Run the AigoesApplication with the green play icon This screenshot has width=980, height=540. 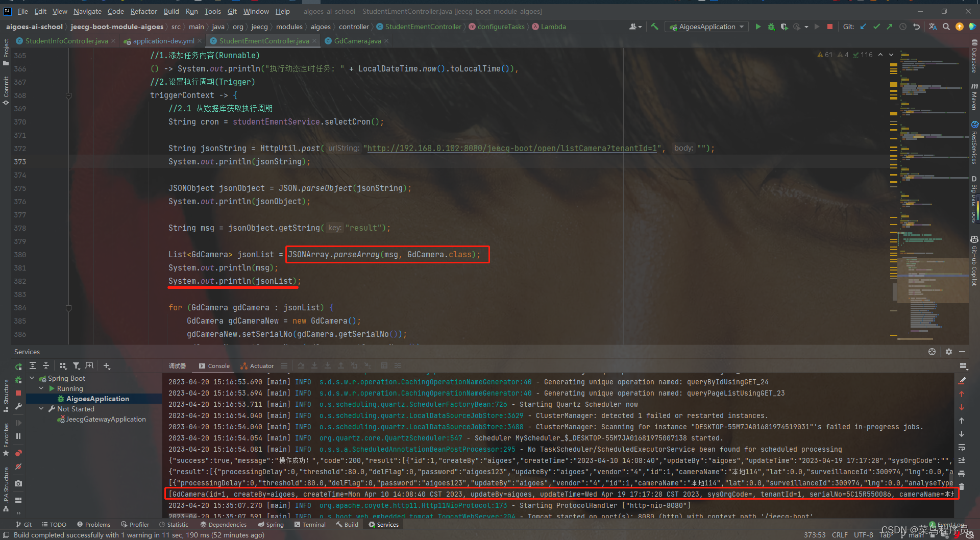(x=757, y=27)
